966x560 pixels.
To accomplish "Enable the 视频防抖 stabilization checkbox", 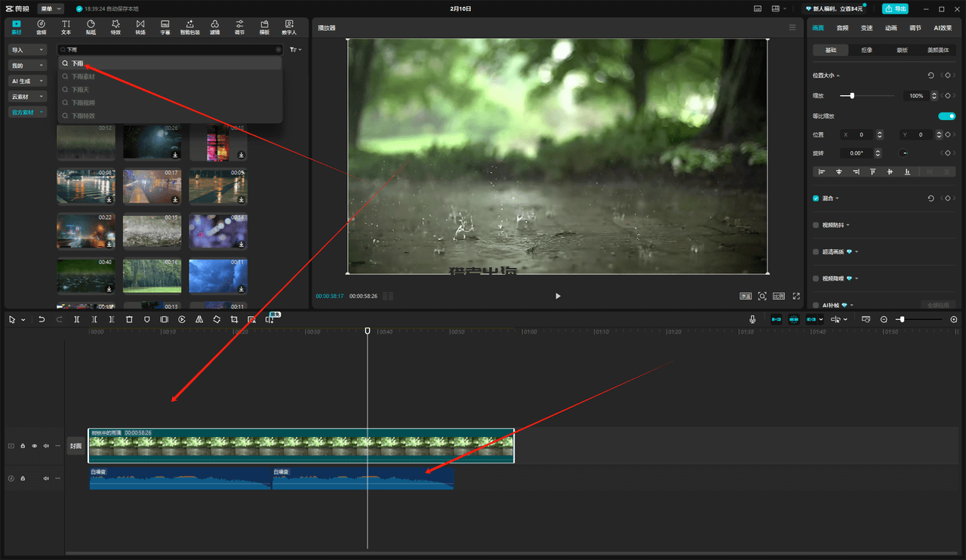I will click(816, 225).
